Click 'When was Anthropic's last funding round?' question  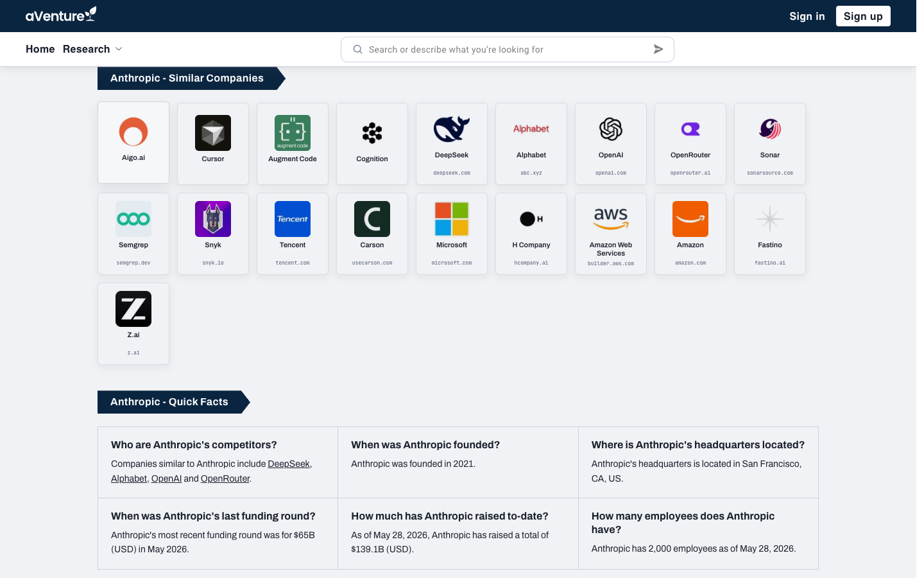[213, 516]
